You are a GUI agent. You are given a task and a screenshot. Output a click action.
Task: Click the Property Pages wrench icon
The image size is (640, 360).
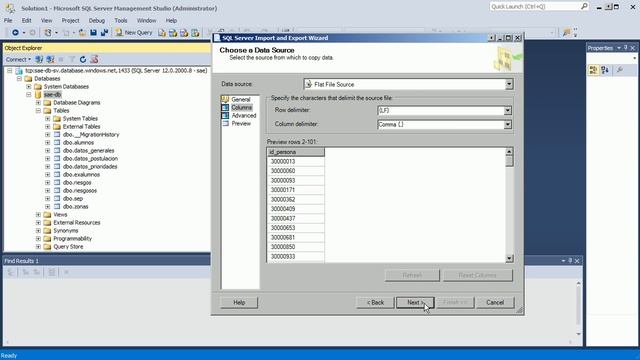tap(620, 70)
